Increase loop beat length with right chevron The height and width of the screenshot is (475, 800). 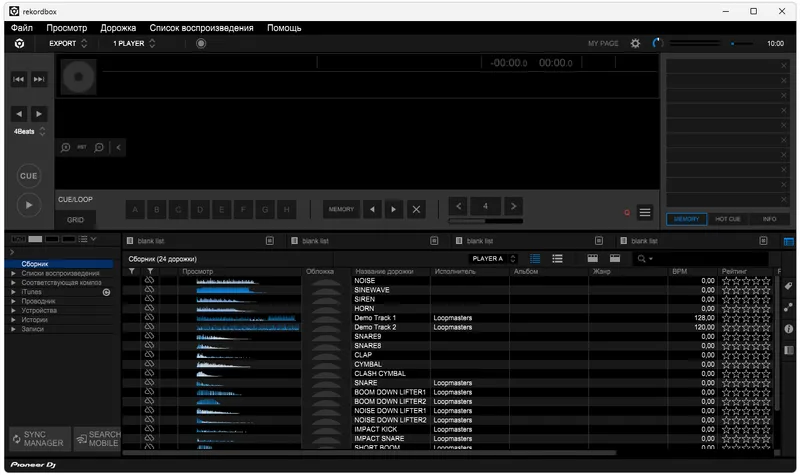(513, 206)
